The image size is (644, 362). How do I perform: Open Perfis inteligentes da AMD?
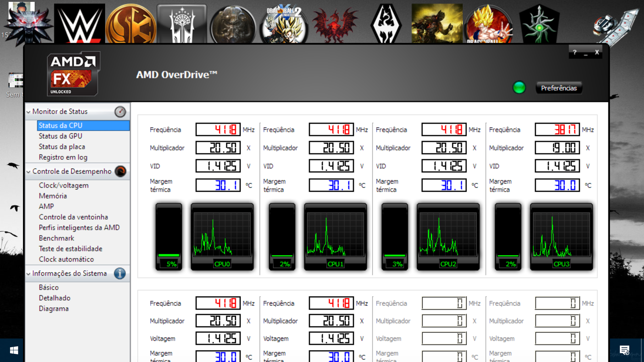coord(79,228)
